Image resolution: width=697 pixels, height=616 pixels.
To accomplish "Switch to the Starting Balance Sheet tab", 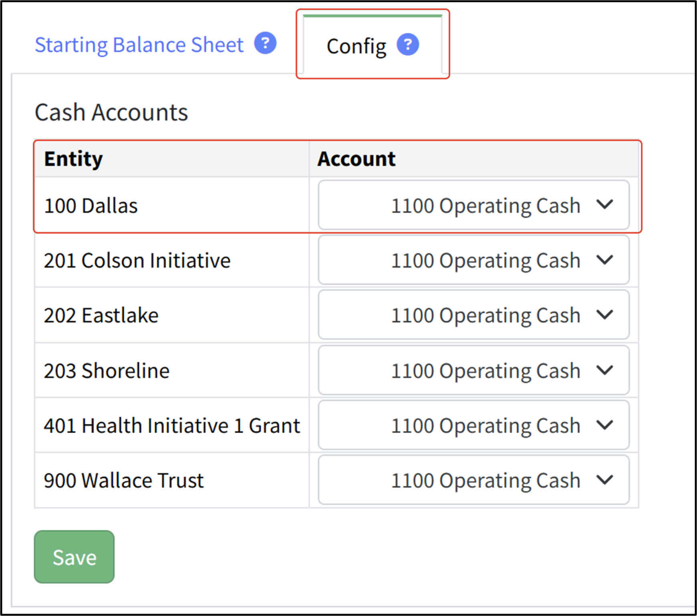I will tap(139, 44).
